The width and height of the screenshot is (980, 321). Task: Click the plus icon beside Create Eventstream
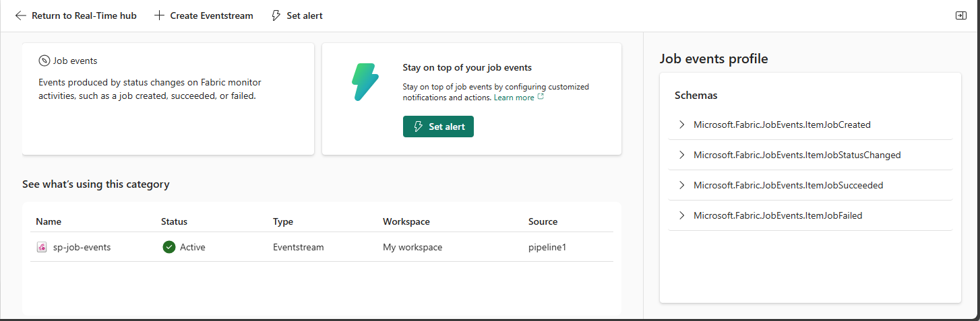click(159, 15)
